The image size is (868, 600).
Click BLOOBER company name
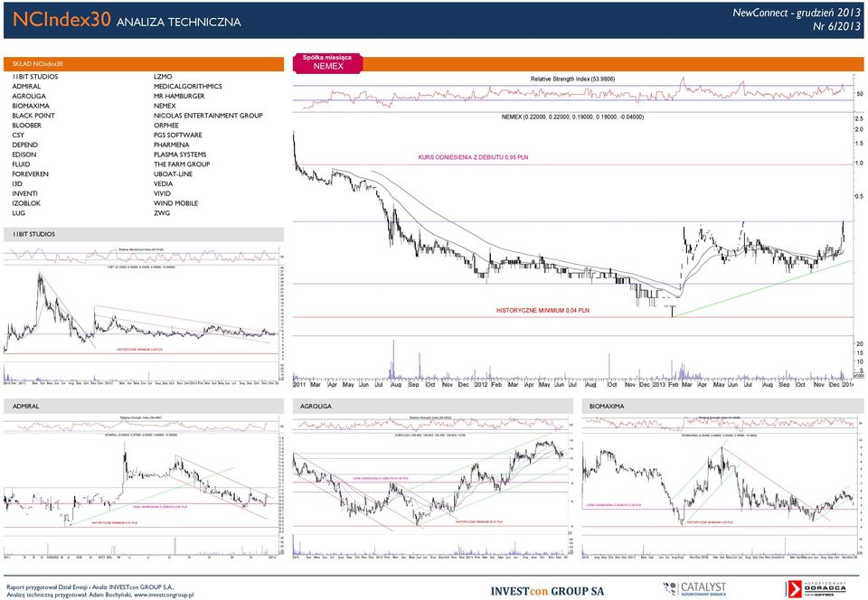click(26, 126)
